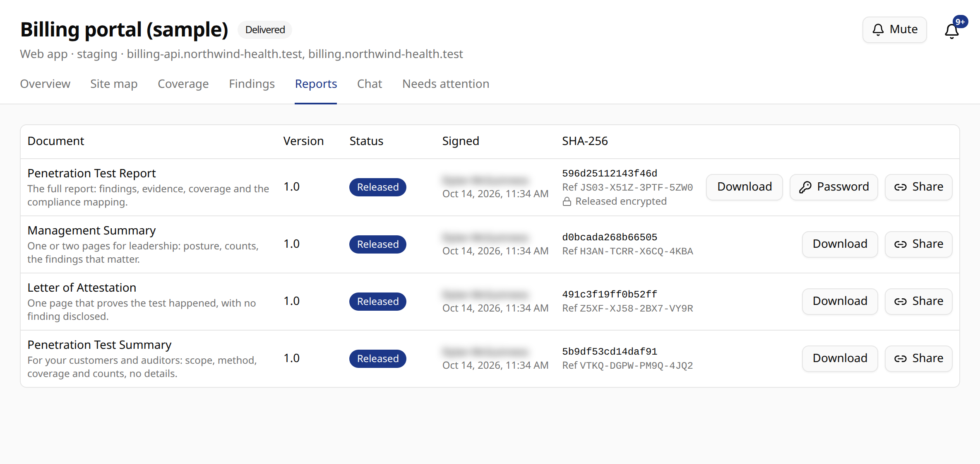The width and height of the screenshot is (980, 464).
Task: Click the Signed column header
Action: coord(461,141)
